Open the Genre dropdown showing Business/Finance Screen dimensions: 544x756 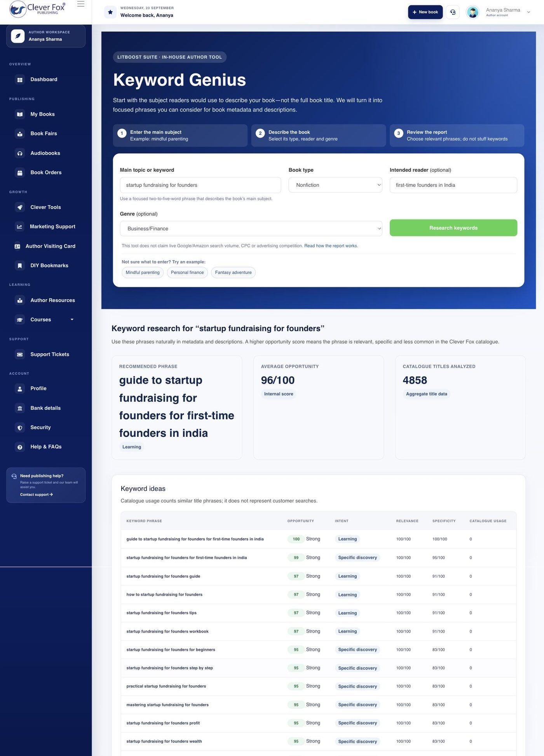coord(251,229)
